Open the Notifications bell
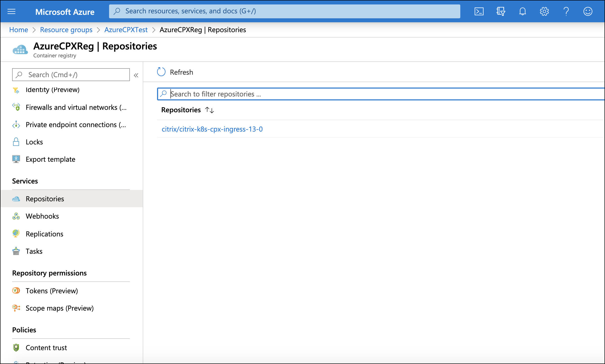This screenshot has width=605, height=364. [522, 11]
